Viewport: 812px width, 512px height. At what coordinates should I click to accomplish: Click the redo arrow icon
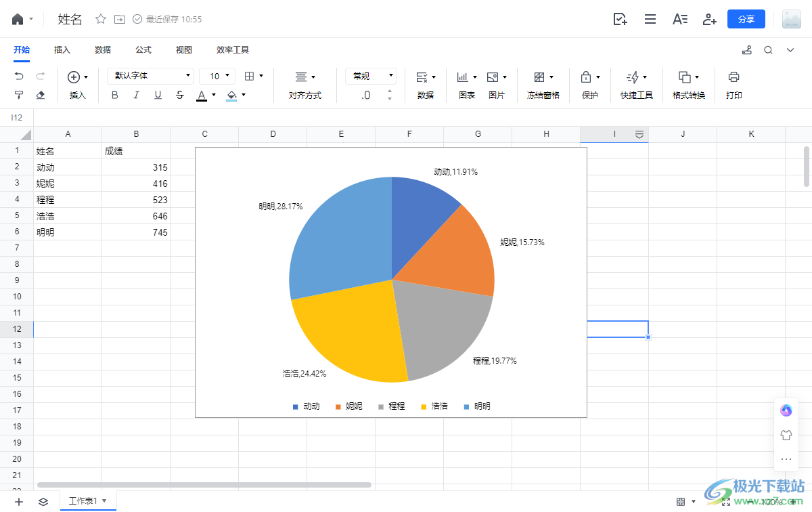[41, 77]
